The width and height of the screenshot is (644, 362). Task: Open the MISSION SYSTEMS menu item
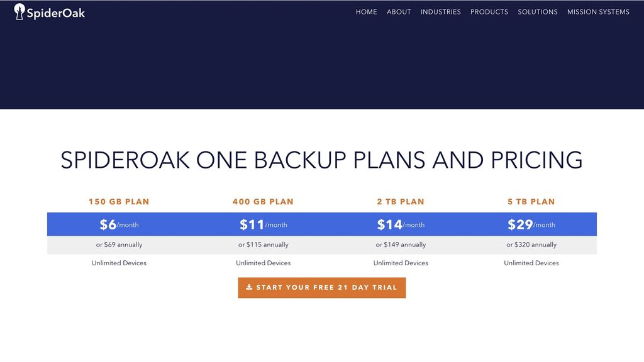coord(598,11)
